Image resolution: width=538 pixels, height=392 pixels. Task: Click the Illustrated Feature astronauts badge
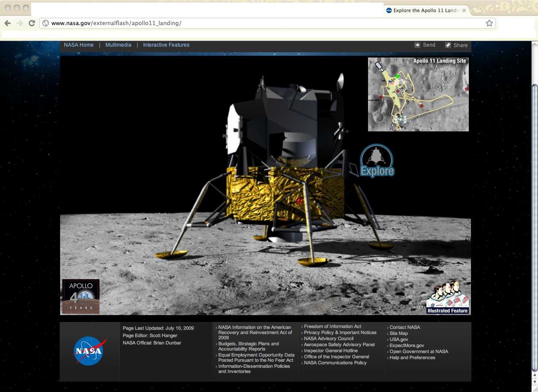click(x=448, y=297)
